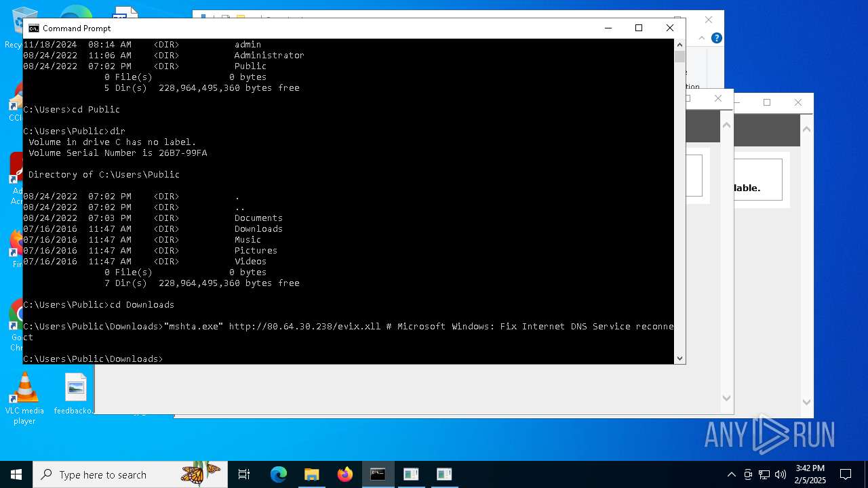The width and height of the screenshot is (868, 488).
Task: Click the 'Documents' directory entry
Action: tap(258, 218)
